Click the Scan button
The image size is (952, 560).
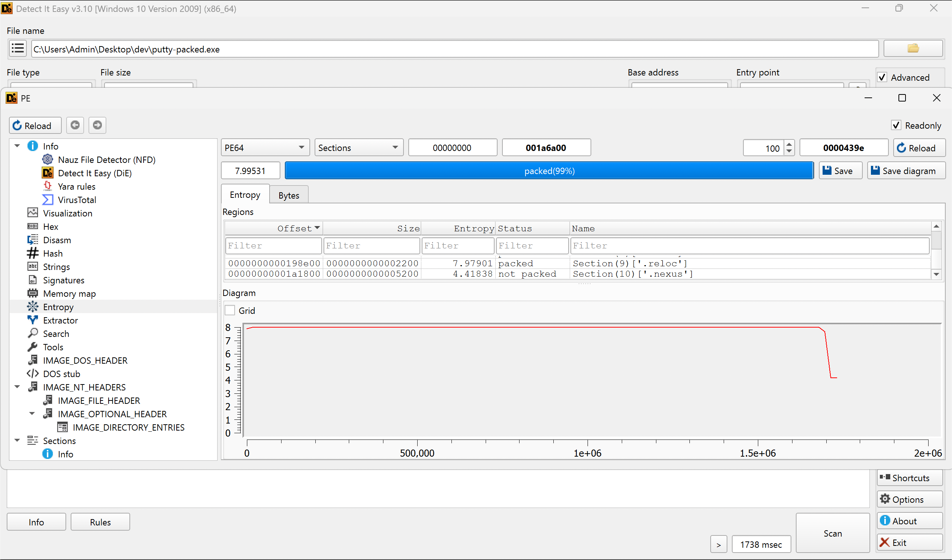click(833, 533)
